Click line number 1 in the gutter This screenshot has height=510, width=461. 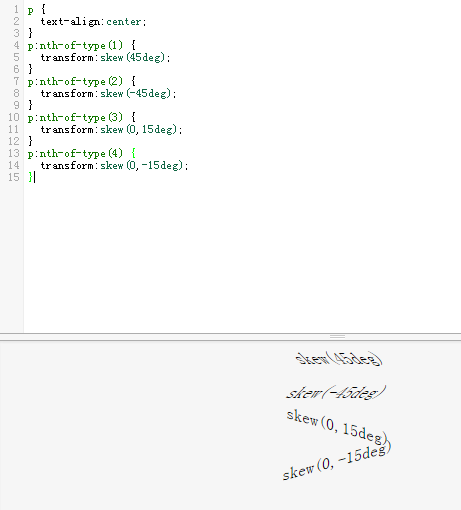pos(16,9)
